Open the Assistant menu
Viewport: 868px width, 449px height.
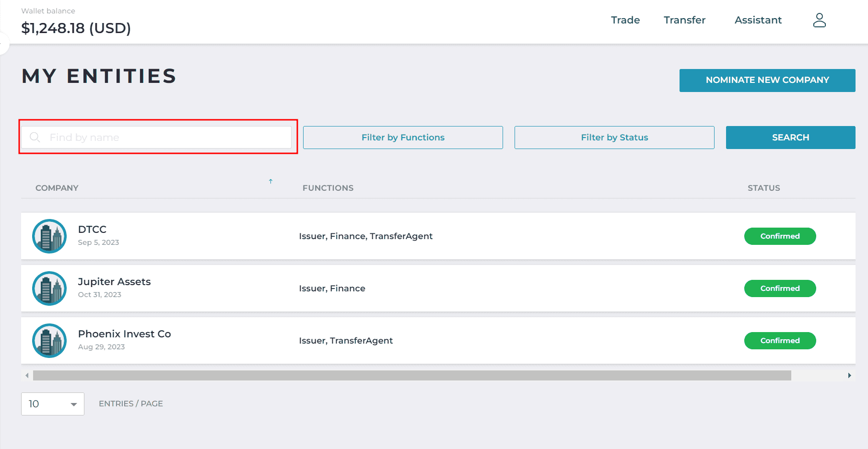click(x=758, y=20)
